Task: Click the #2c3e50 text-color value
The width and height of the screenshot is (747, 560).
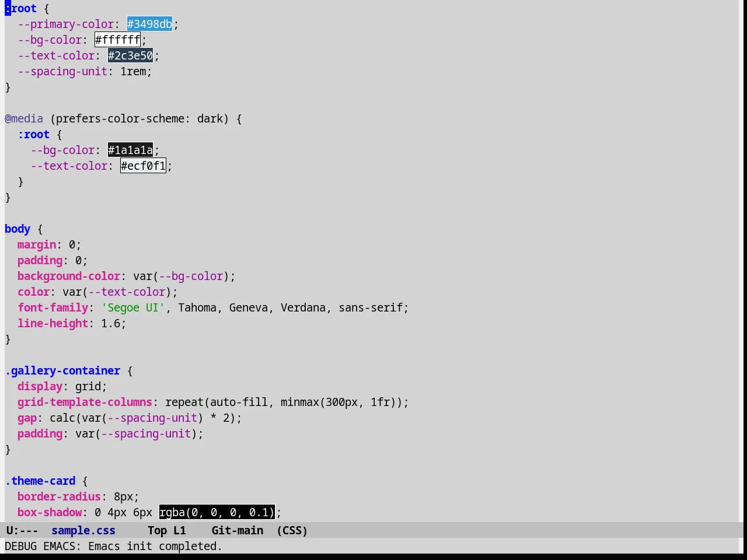Action: pos(130,55)
